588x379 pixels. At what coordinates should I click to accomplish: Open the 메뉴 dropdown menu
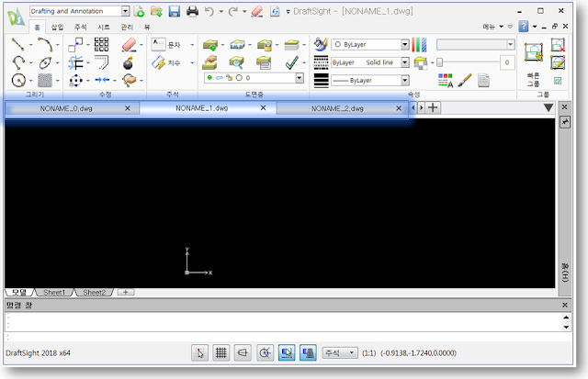point(492,27)
